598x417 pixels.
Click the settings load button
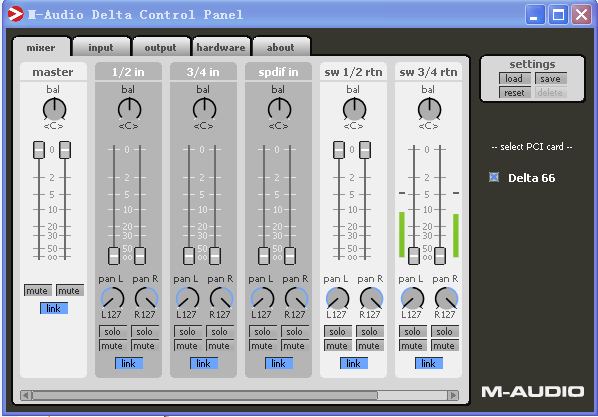coord(514,79)
